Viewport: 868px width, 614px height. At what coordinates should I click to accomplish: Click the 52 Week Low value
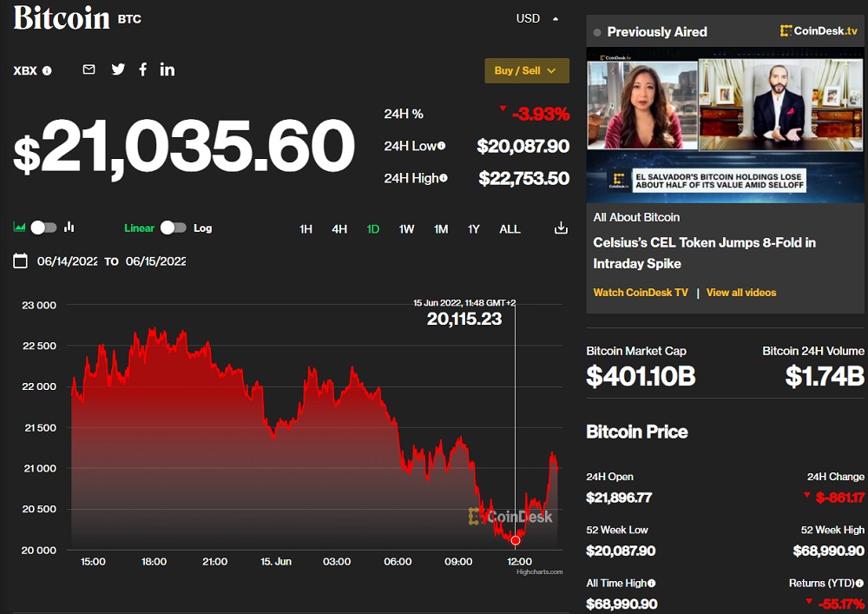tap(621, 551)
